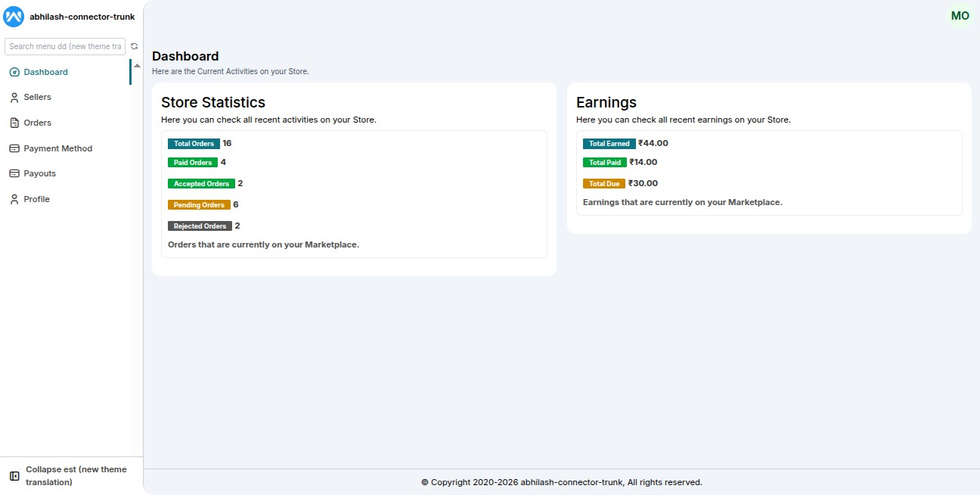Click the Total Paid badge
Screen dimensions: 980x495
click(605, 162)
